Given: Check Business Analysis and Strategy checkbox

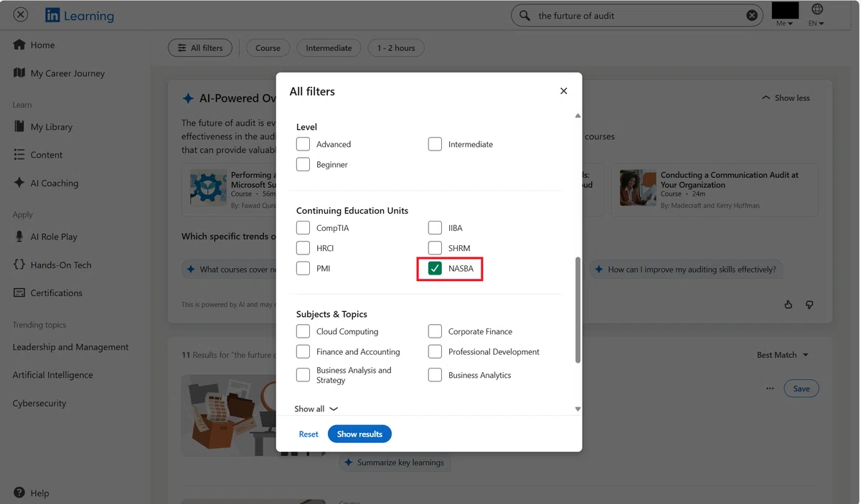Looking at the screenshot, I should [x=303, y=375].
